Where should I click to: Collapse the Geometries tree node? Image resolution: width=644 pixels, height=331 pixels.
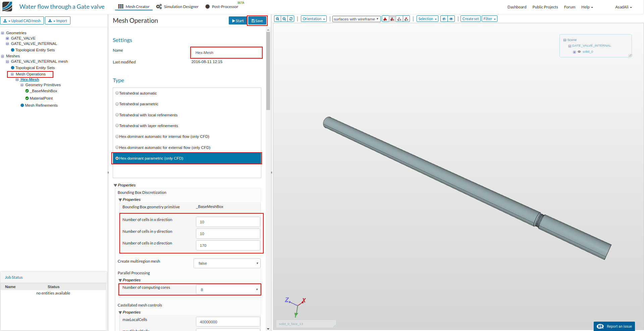pos(3,33)
